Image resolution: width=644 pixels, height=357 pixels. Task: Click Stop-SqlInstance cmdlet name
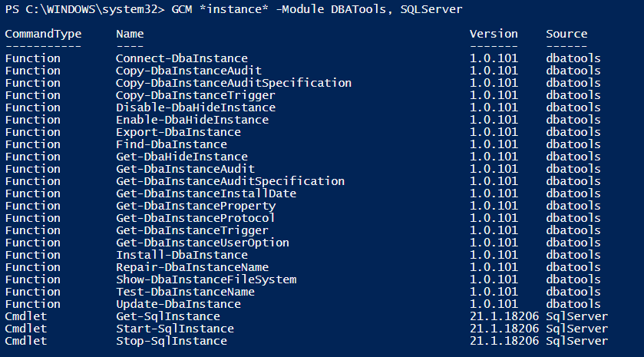tap(171, 342)
